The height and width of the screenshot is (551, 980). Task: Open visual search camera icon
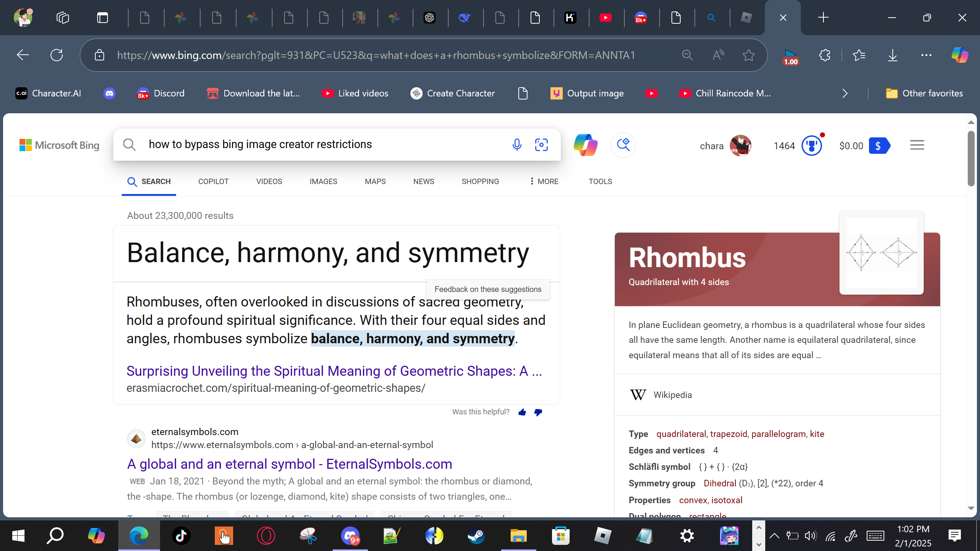coord(541,145)
